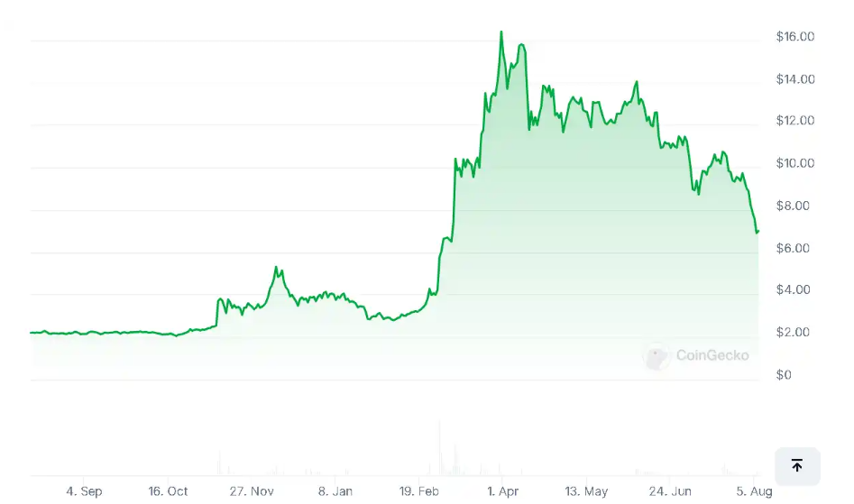
Task: Click the CoinGecko watermark text
Action: (712, 356)
